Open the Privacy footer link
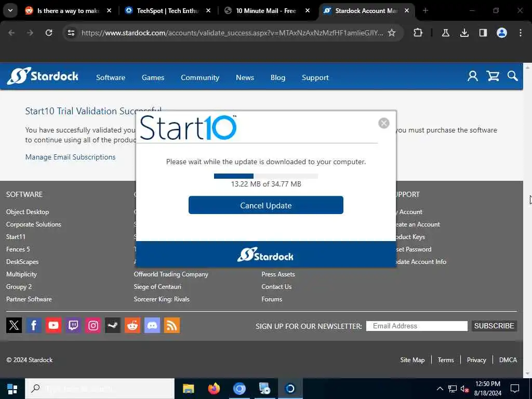Image resolution: width=532 pixels, height=399 pixels. click(x=476, y=360)
